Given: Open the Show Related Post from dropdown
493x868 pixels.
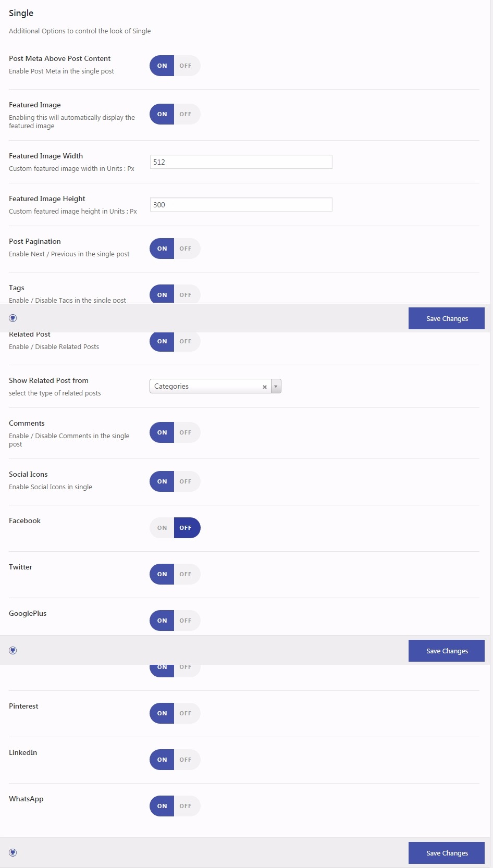Looking at the screenshot, I should (215, 386).
